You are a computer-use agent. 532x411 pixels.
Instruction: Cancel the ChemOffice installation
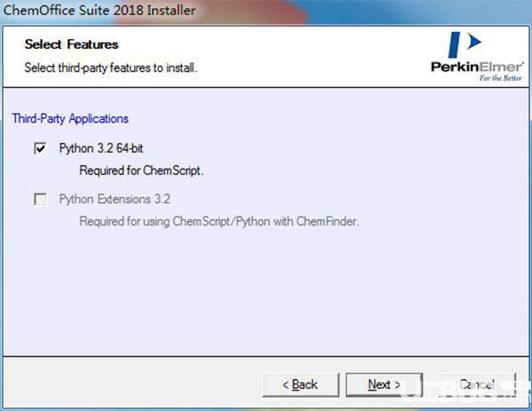(477, 384)
